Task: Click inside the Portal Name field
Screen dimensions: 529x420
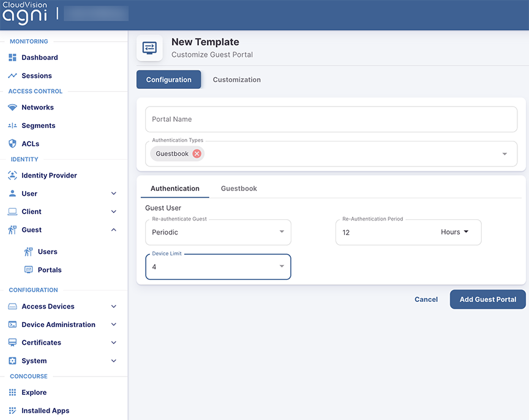Action: [x=331, y=119]
